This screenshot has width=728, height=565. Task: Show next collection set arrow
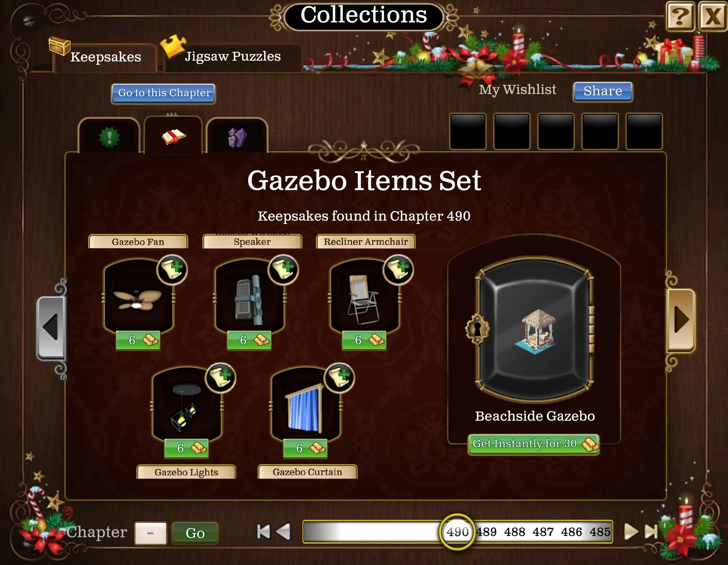coord(681,320)
